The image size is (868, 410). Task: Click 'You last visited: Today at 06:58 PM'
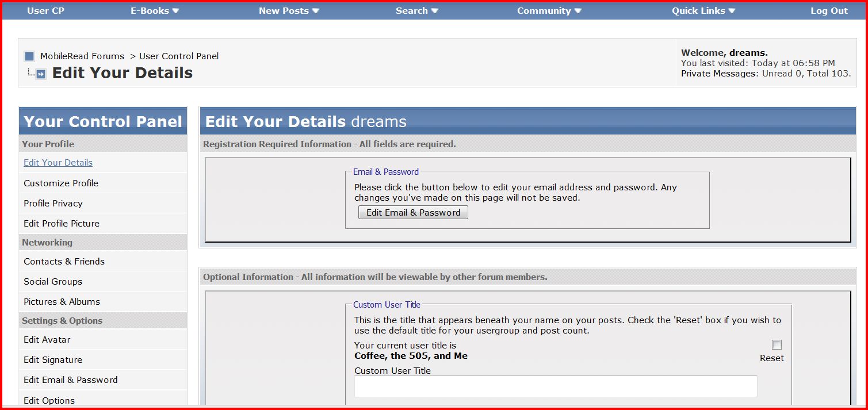click(x=758, y=63)
